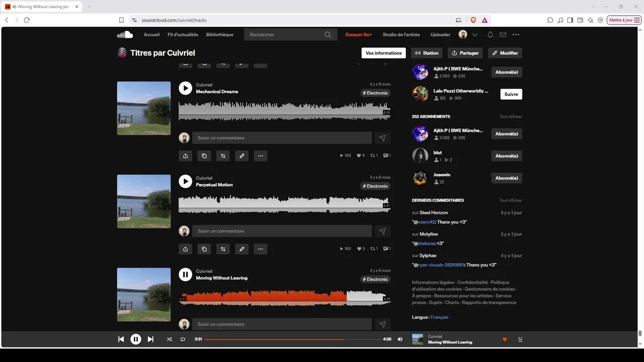Click the Modifier profile button

(x=505, y=53)
